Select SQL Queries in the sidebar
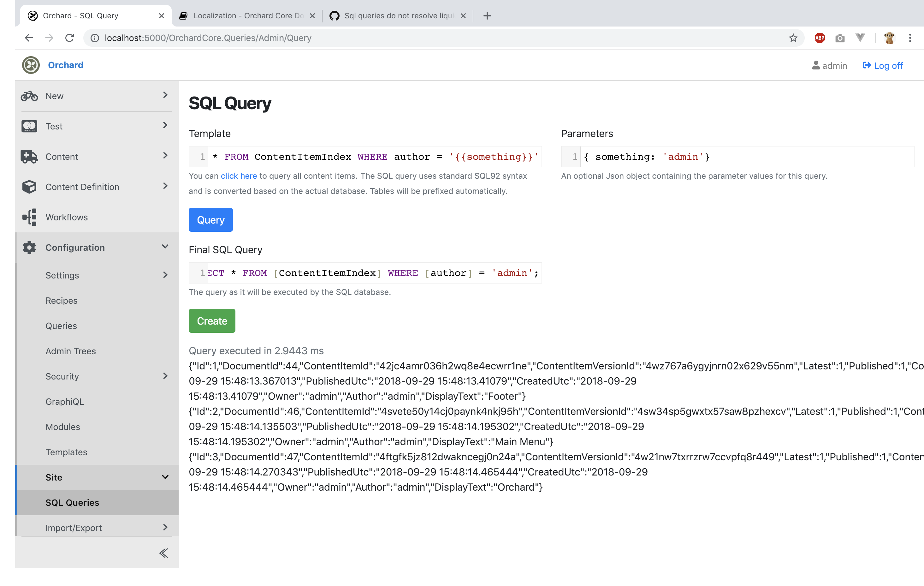Image resolution: width=924 pixels, height=586 pixels. [72, 502]
